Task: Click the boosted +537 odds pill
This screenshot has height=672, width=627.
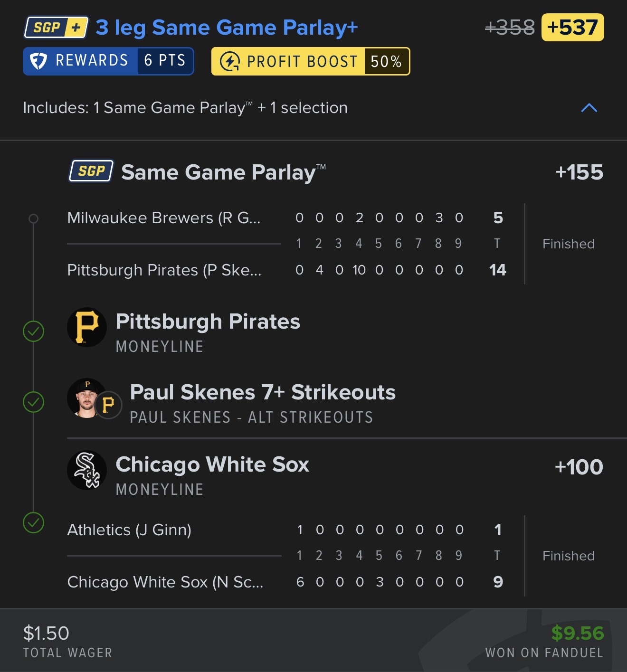Action: point(573,28)
